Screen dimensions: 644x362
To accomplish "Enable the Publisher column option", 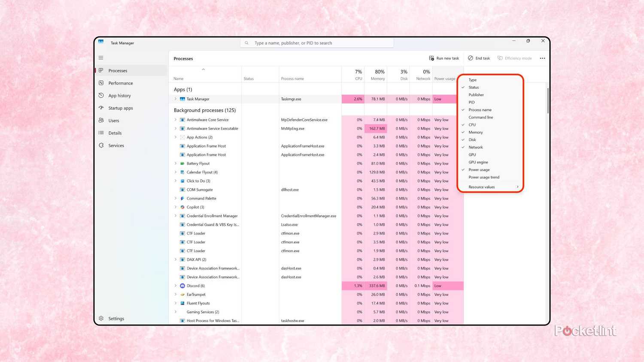I will [x=476, y=95].
